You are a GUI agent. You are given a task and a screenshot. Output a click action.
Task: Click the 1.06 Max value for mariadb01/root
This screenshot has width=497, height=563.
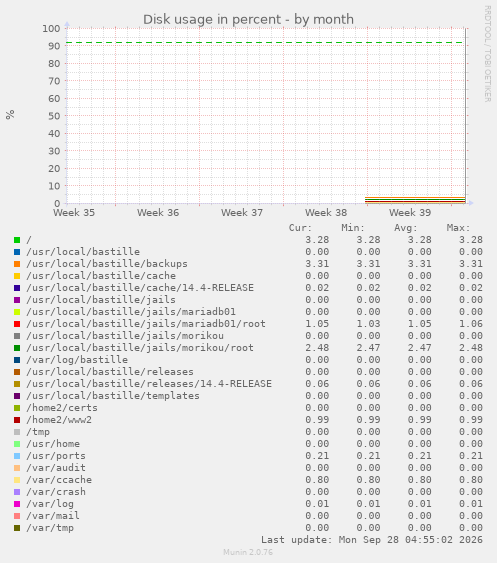click(x=471, y=324)
